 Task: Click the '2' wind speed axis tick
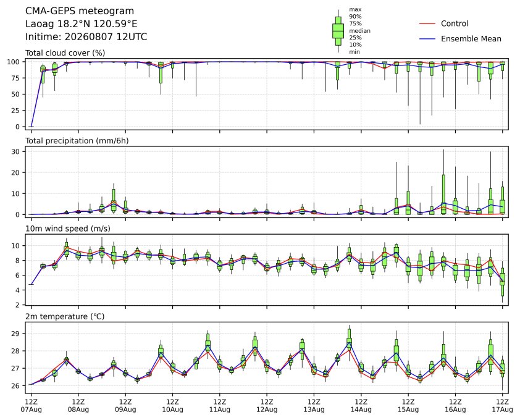(x=19, y=305)
